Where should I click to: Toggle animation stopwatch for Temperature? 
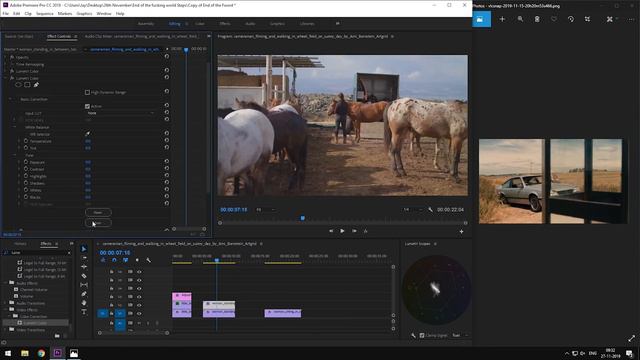pyautogui.click(x=26, y=140)
